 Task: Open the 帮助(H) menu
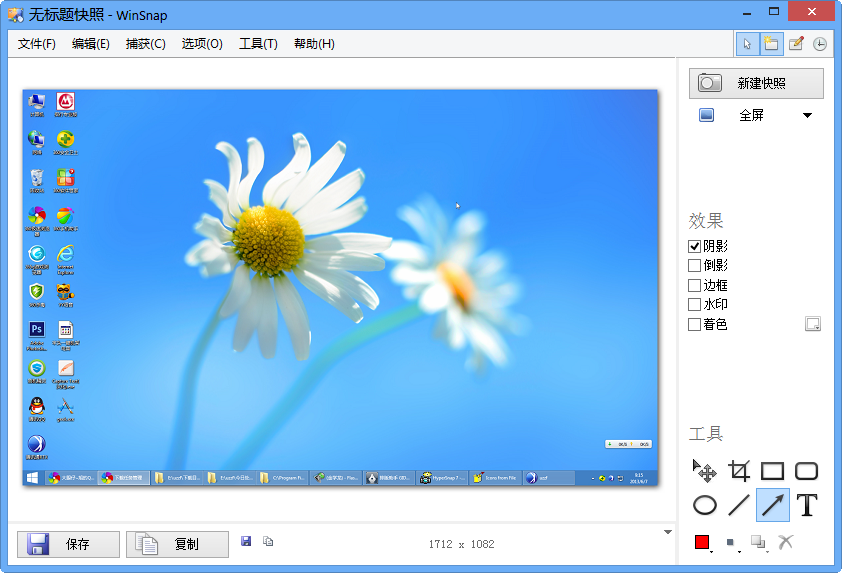coord(314,44)
